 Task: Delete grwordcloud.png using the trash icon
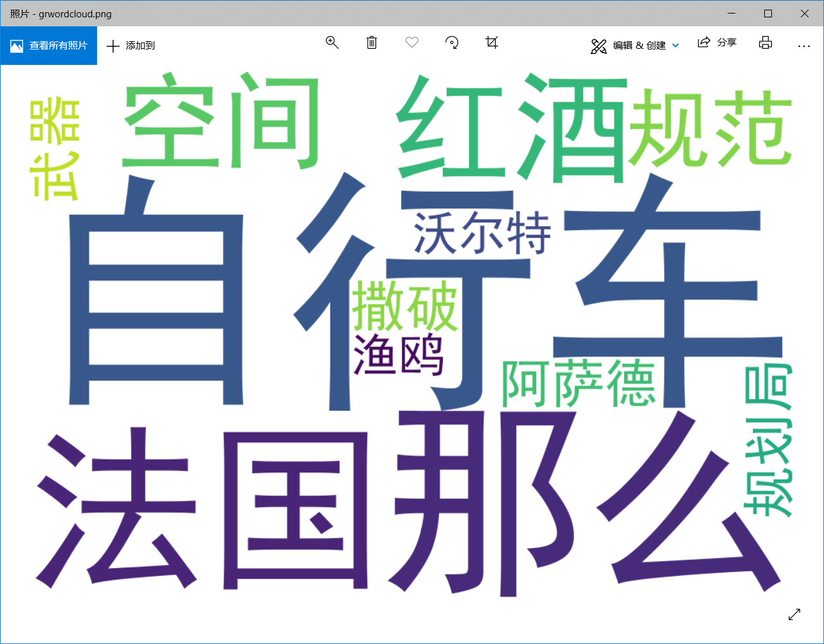pyautogui.click(x=372, y=43)
